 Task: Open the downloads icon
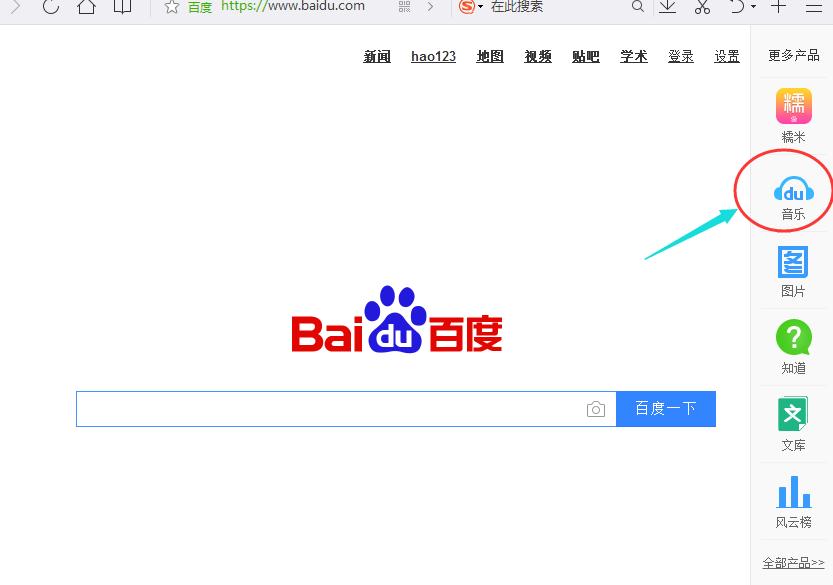click(667, 6)
